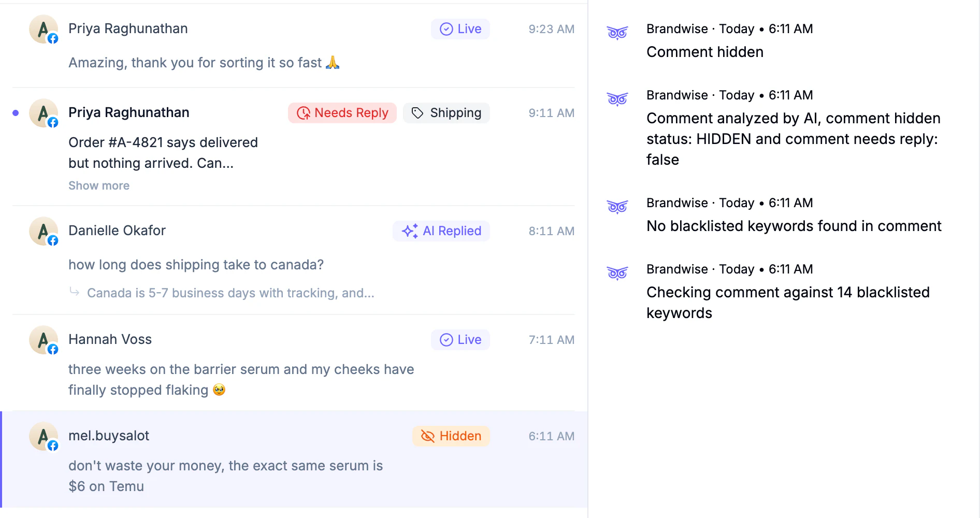Select the name 'Danielle Okafor'

117,231
